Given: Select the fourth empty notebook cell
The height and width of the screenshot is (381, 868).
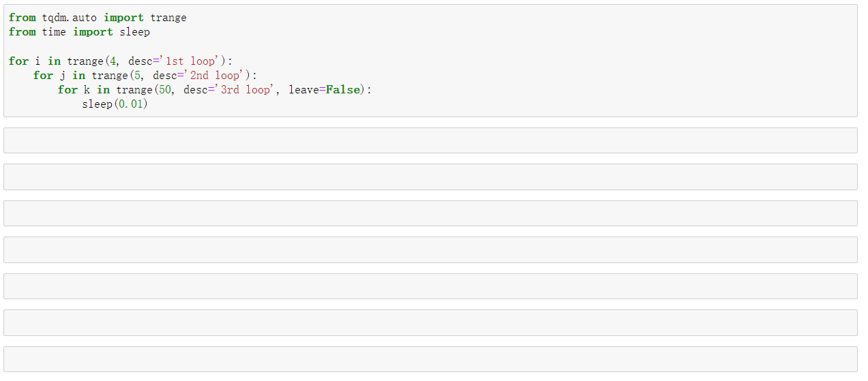Looking at the screenshot, I should [430, 249].
